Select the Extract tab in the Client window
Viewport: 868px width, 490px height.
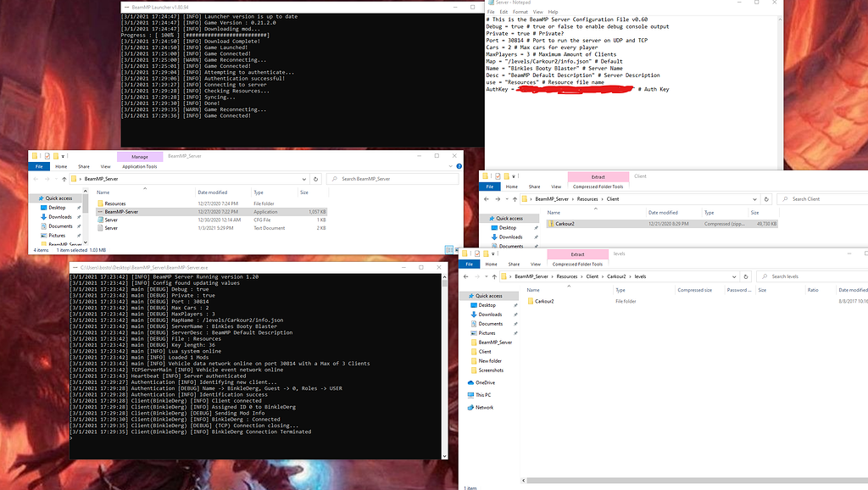pyautogui.click(x=598, y=177)
